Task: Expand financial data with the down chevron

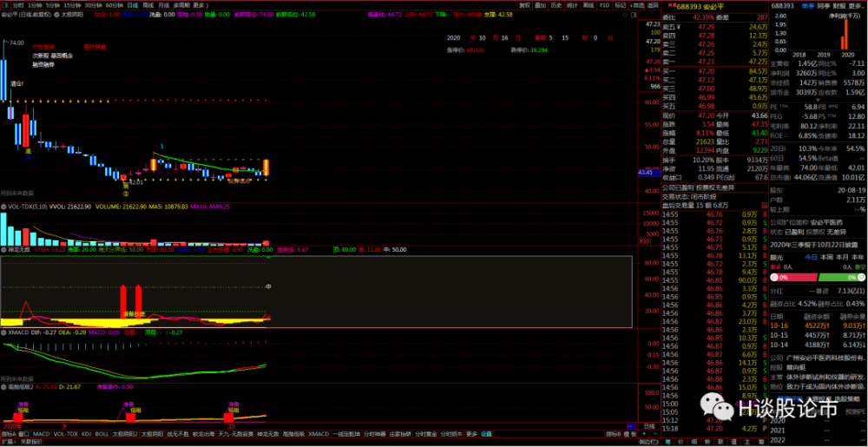Action: pyautogui.click(x=819, y=98)
